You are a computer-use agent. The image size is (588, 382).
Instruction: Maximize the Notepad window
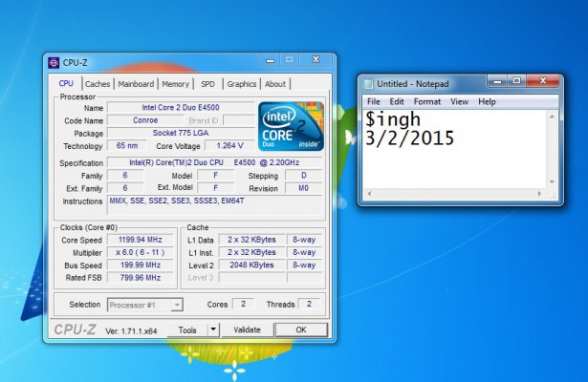[x=516, y=80]
